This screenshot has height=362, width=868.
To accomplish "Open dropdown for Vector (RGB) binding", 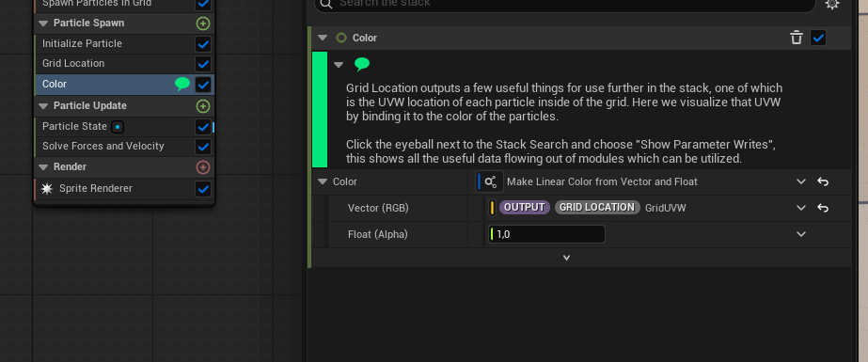I will click(801, 208).
